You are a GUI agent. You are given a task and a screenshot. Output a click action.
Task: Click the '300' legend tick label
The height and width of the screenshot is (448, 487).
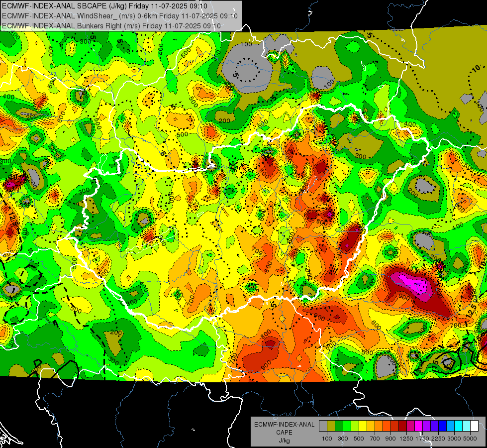[343, 439]
